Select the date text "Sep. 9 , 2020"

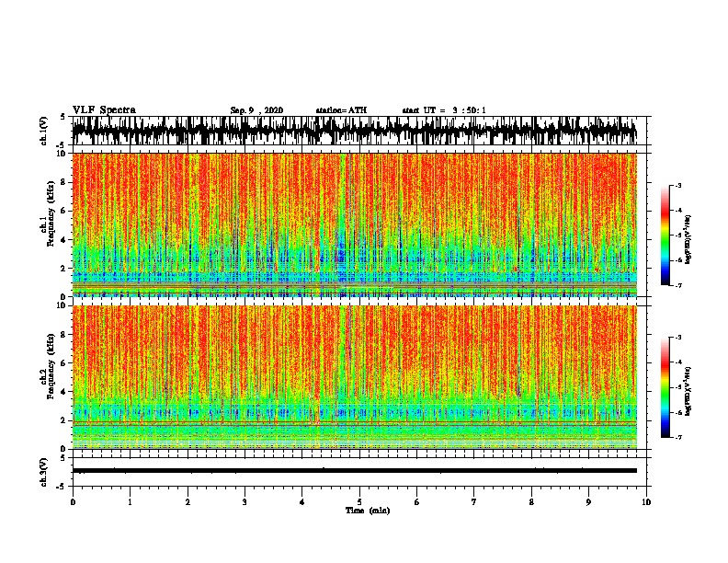pyautogui.click(x=256, y=110)
